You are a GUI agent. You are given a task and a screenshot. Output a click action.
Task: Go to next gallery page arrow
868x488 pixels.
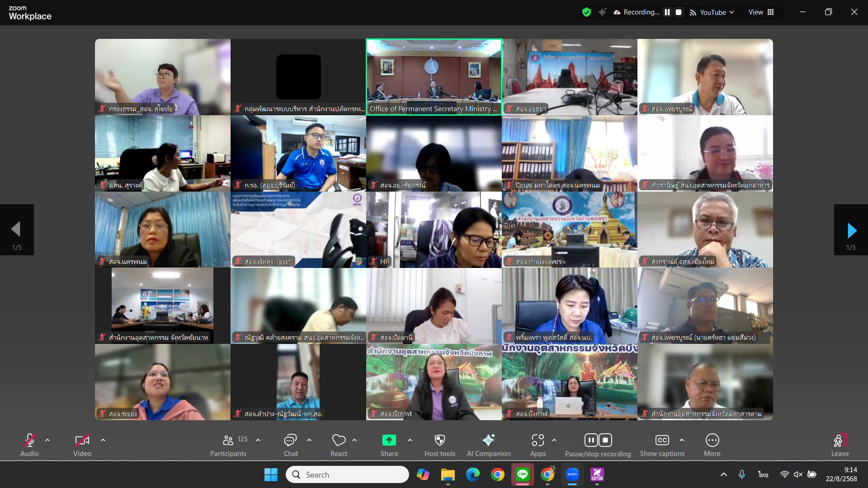(x=851, y=230)
